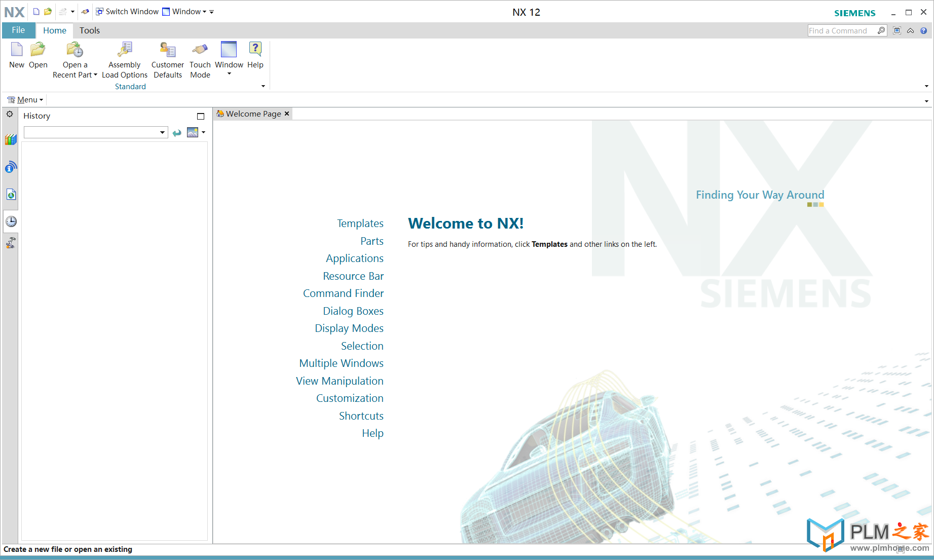934x560 pixels.
Task: Open the Resource Bar link
Action: [x=353, y=276]
